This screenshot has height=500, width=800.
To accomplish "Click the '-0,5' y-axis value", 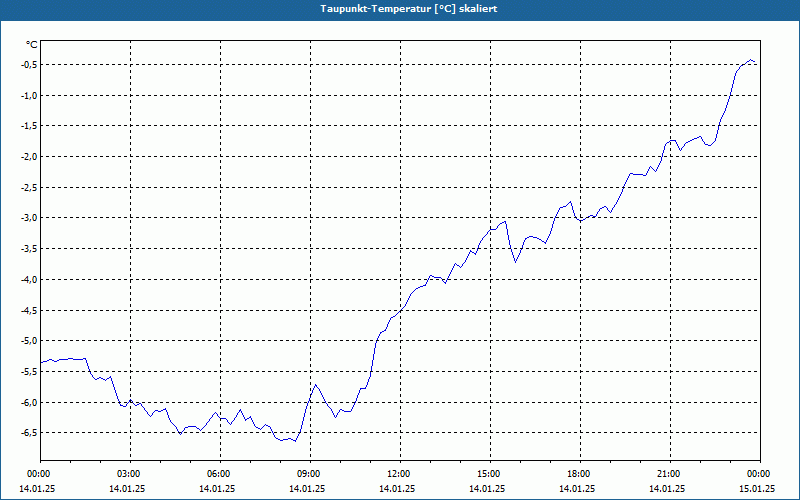I will click(29, 64).
